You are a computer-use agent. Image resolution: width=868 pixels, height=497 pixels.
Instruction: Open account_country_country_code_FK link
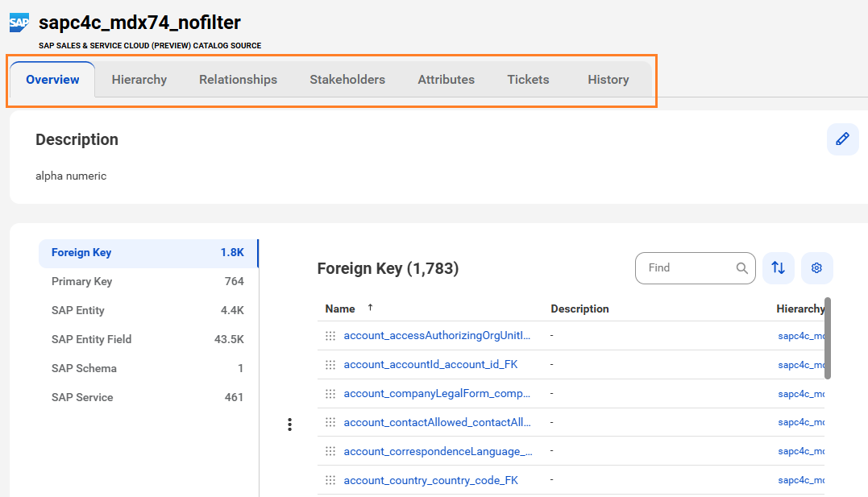[x=430, y=480]
